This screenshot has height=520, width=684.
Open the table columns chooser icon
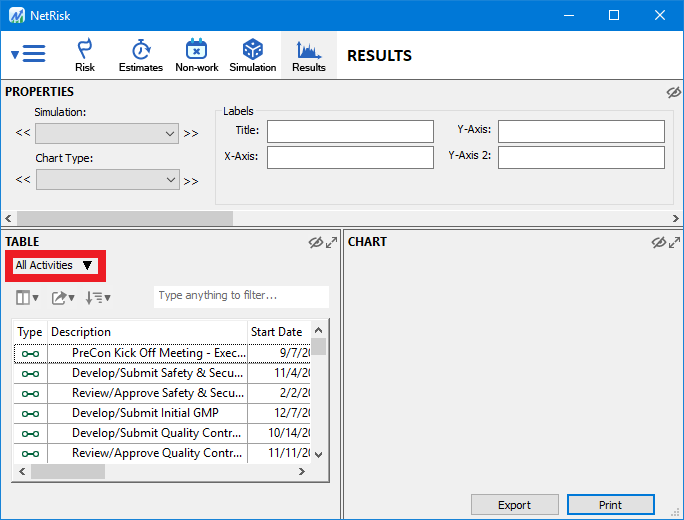27,297
